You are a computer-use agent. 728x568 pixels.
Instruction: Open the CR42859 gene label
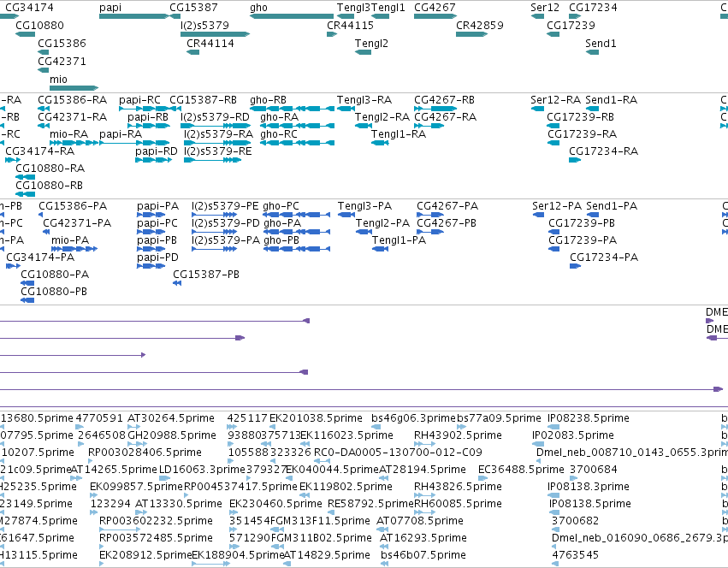coord(480,25)
